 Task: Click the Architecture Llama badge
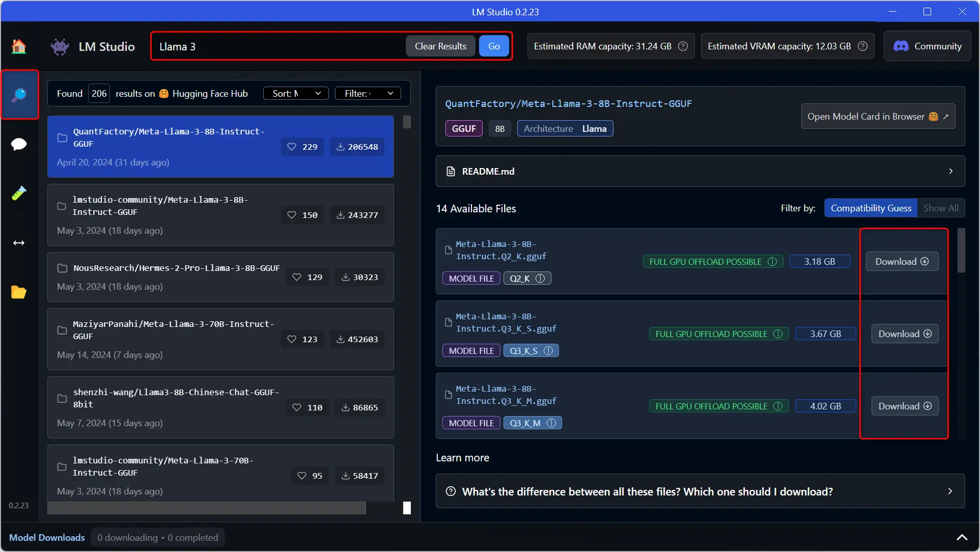point(565,129)
